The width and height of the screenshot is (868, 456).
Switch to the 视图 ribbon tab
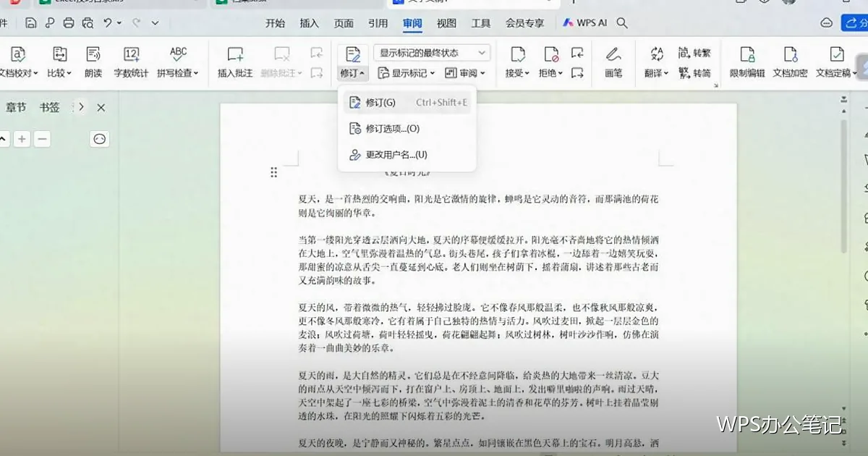click(x=447, y=23)
